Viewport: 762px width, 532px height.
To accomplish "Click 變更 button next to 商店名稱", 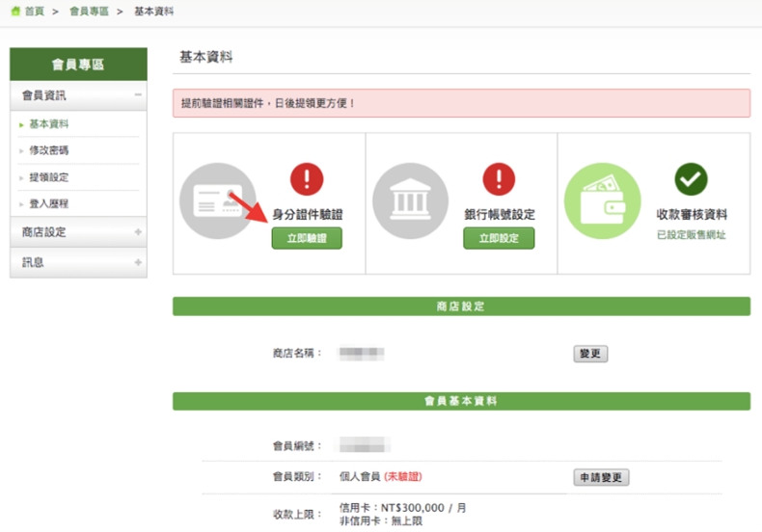I will pos(590,354).
